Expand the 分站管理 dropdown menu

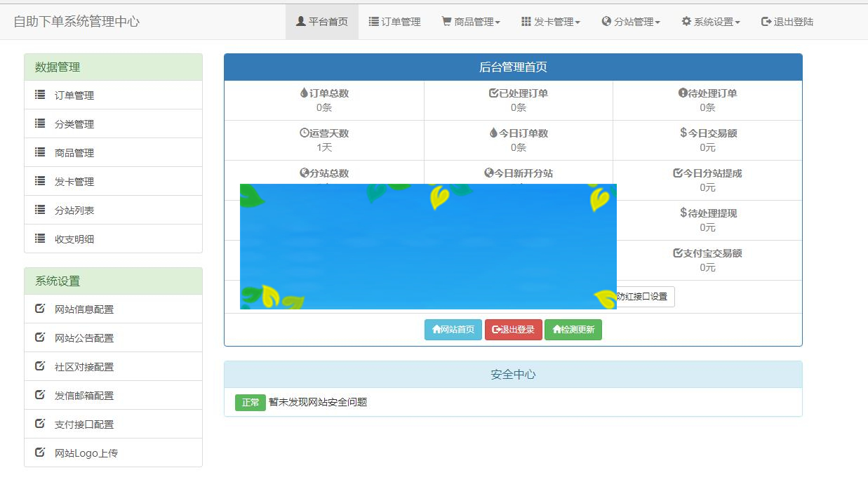(631, 21)
